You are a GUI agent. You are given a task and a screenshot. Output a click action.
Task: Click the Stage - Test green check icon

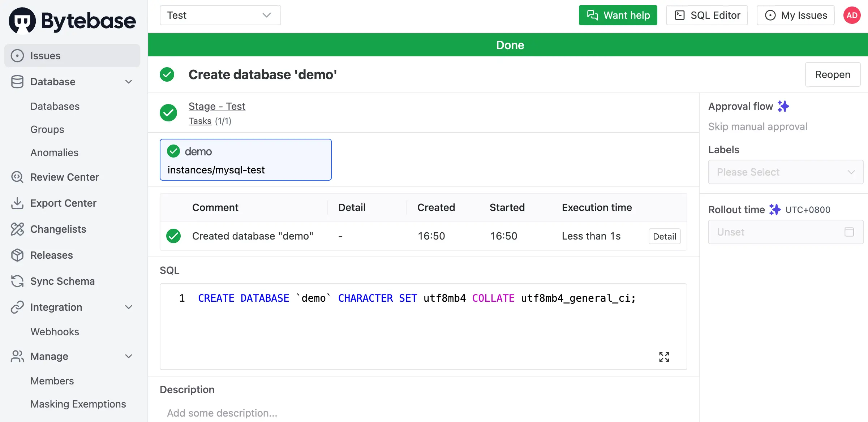pos(168,113)
